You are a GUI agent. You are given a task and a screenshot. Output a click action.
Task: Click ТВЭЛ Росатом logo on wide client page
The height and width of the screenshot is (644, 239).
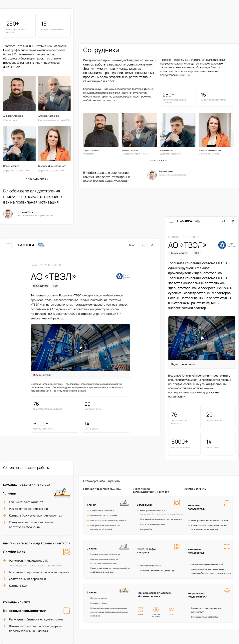click(x=123, y=276)
